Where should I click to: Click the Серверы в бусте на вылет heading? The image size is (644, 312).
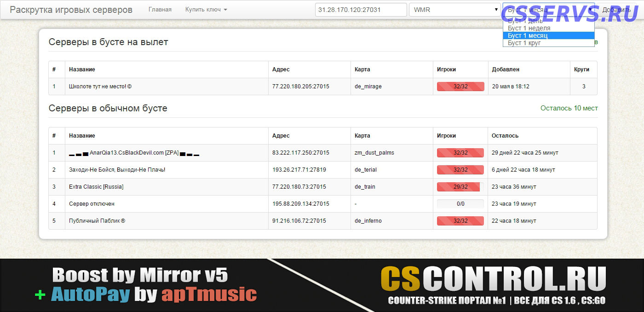[x=109, y=42]
